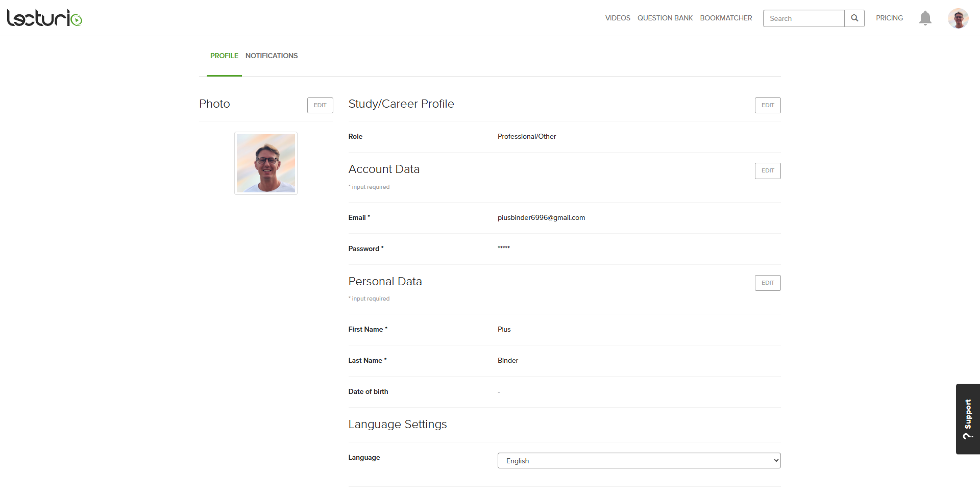980x497 pixels.
Task: Open the Support side tab
Action: pos(968,419)
